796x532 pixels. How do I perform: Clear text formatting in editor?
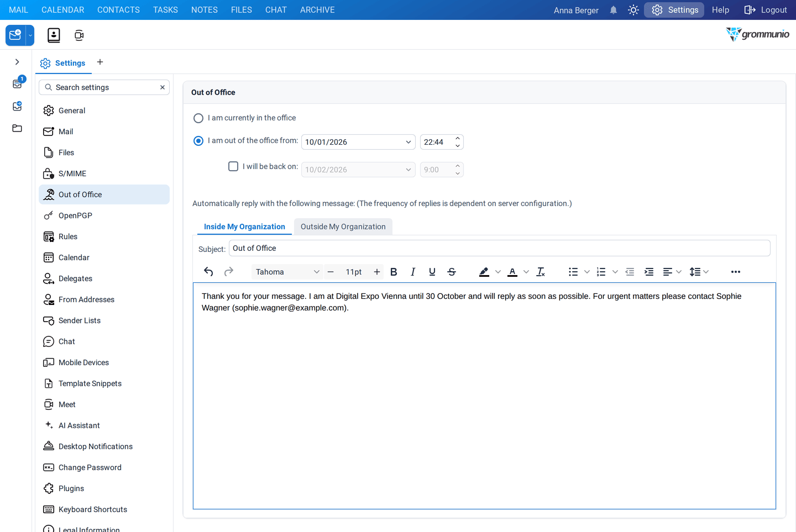541,272
